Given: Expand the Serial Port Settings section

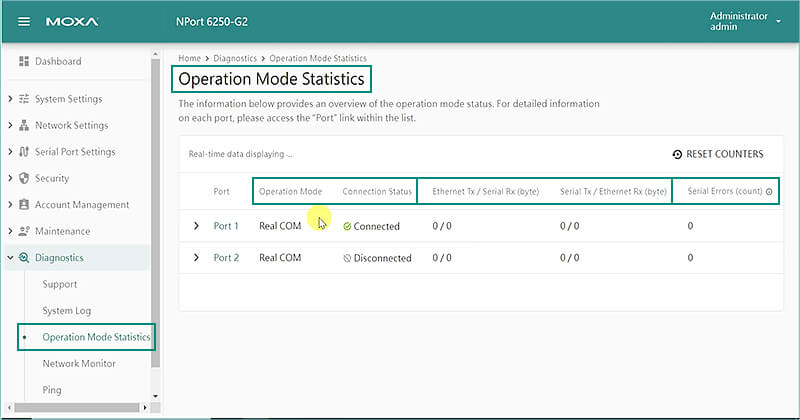Looking at the screenshot, I should click(10, 152).
